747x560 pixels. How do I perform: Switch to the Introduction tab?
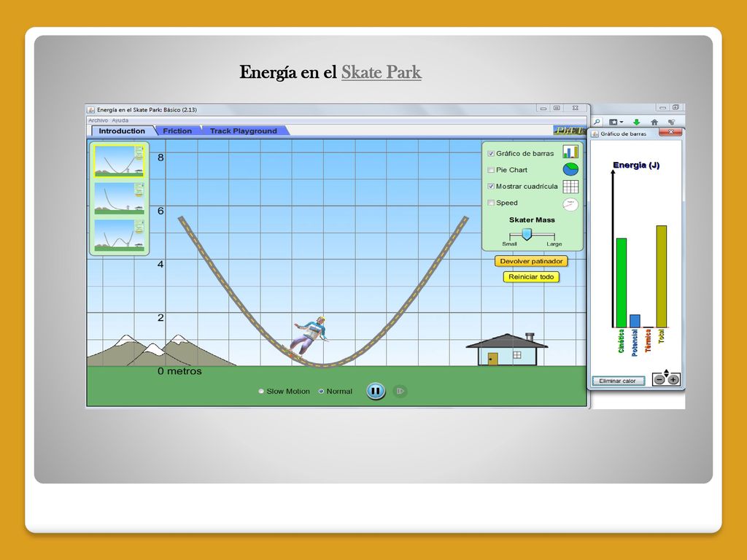point(122,131)
